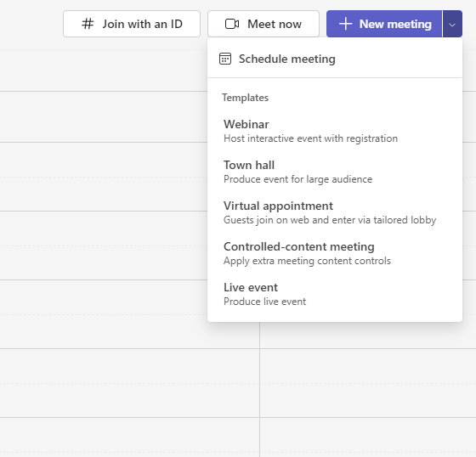Screen dimensions: 476x457
Task: Click the New meeting button
Action: (x=384, y=24)
